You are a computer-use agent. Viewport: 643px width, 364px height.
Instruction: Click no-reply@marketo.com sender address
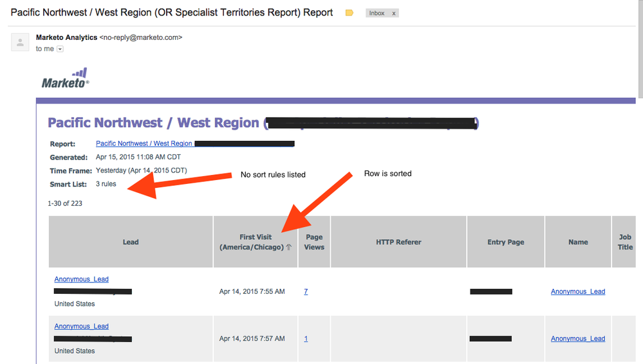tap(141, 37)
